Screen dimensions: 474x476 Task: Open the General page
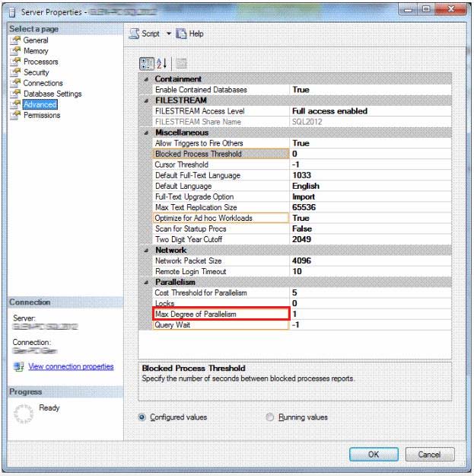(36, 40)
